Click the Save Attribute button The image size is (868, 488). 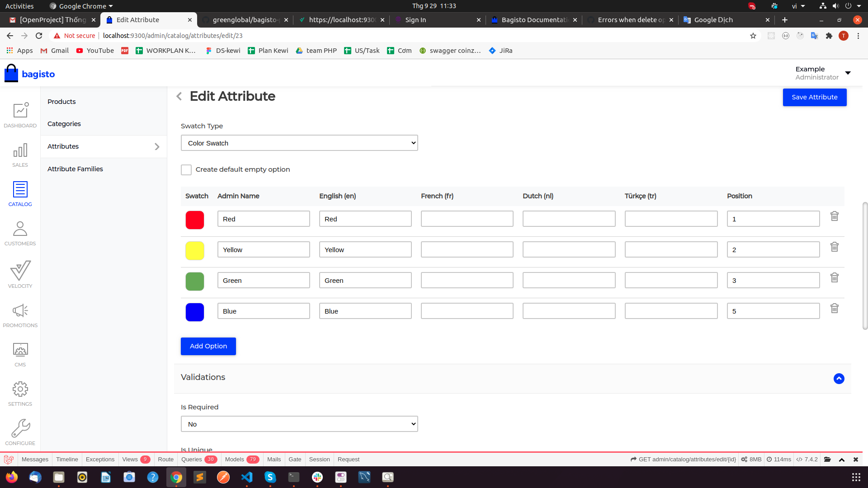tap(815, 98)
